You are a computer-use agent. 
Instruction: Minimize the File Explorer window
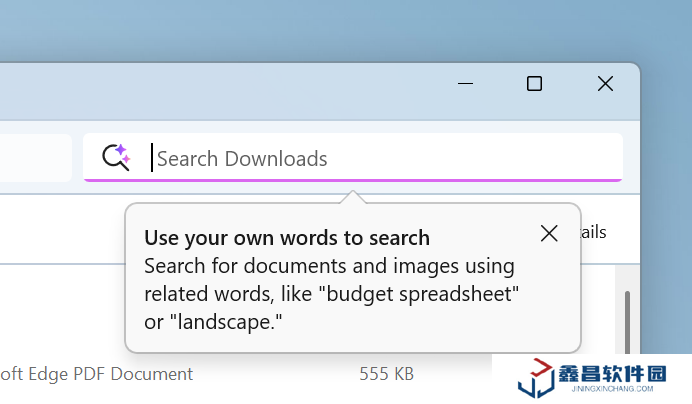coord(465,84)
